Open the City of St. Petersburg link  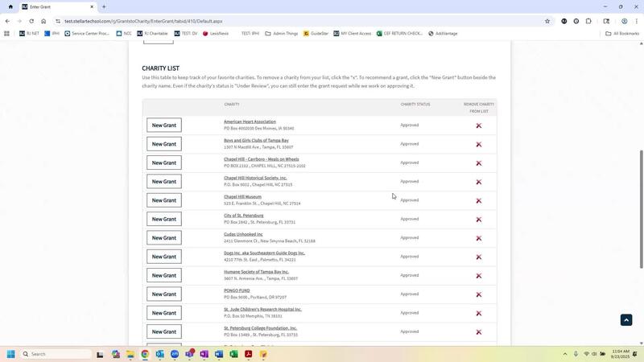tap(243, 216)
